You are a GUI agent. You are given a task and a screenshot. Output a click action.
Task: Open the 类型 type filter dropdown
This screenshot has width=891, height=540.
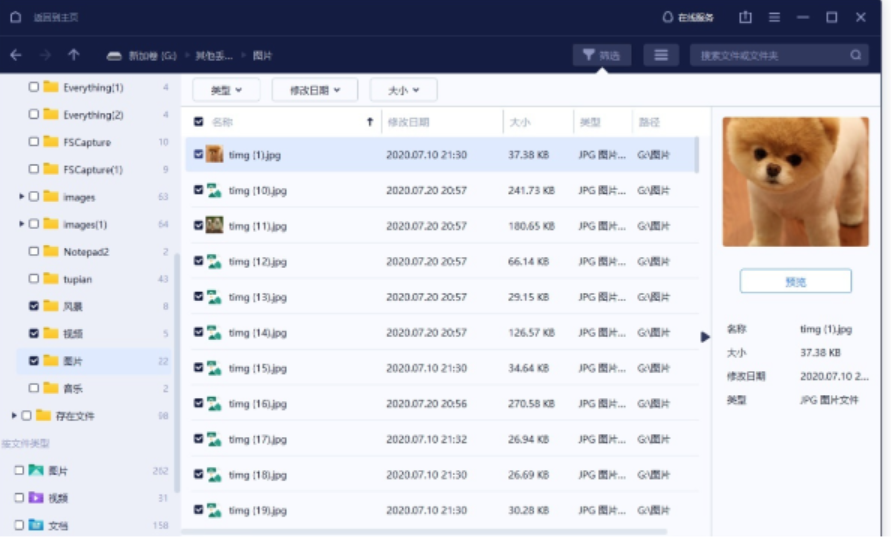[x=226, y=90]
